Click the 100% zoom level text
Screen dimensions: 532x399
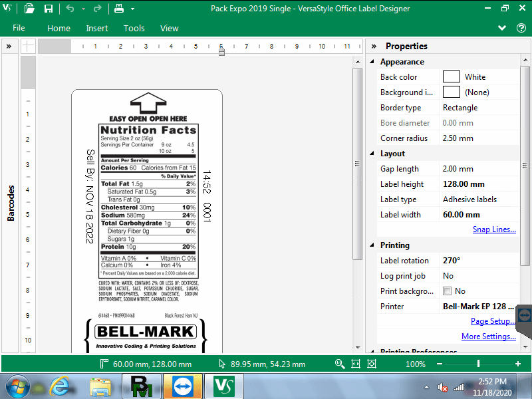(x=416, y=364)
